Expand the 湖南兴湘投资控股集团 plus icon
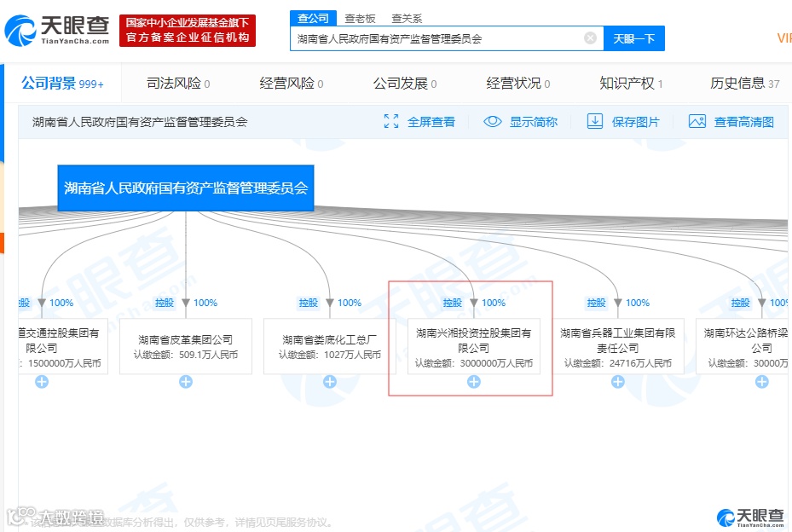The image size is (792, 532). tap(474, 382)
